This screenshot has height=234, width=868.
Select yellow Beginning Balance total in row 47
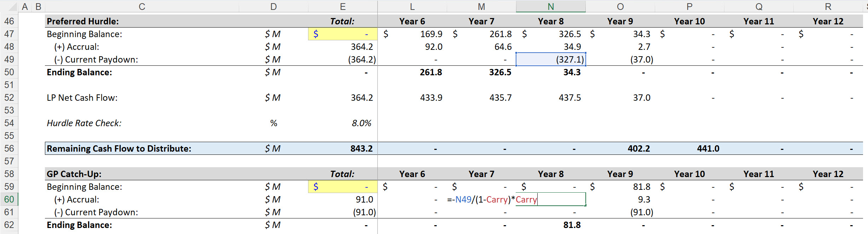pos(343,34)
